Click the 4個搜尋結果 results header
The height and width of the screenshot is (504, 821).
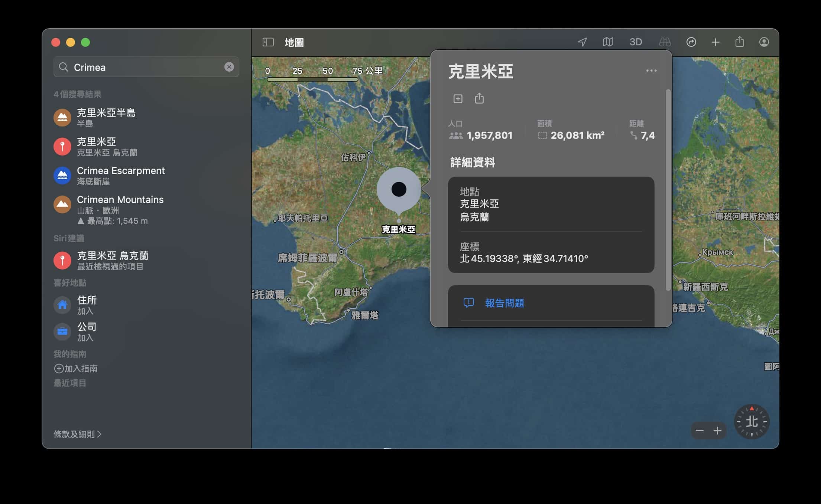77,94
